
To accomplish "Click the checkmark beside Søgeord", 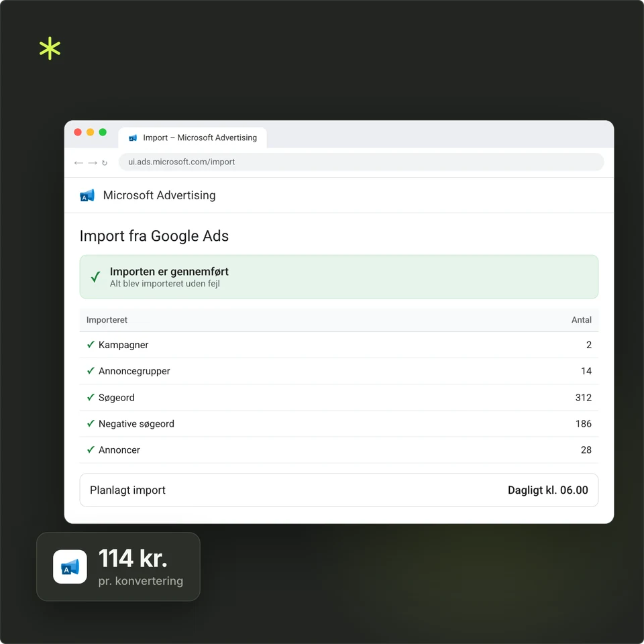I will pos(91,396).
